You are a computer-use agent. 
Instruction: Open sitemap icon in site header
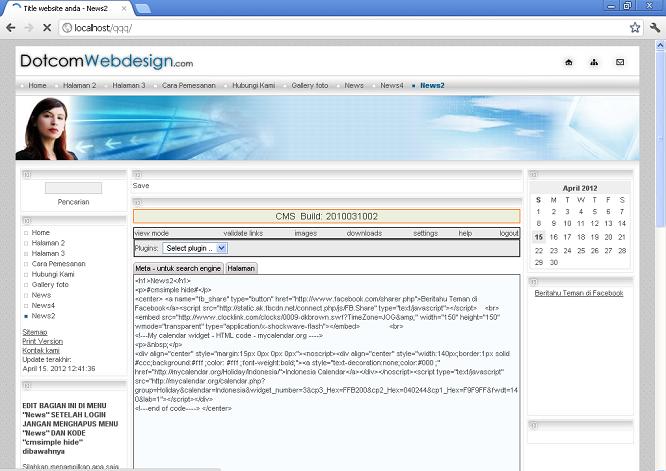pos(594,62)
